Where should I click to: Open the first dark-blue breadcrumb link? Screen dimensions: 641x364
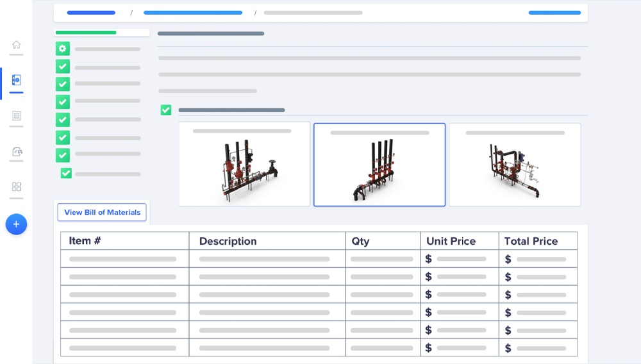click(91, 13)
